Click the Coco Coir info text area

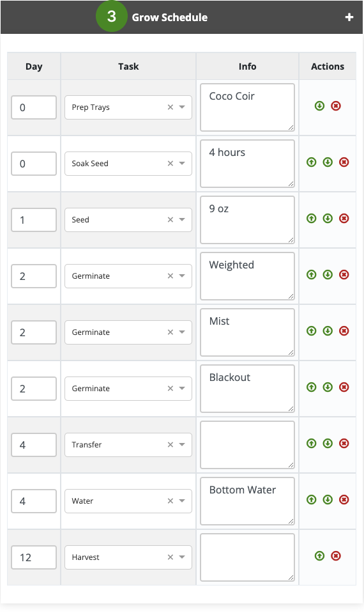click(x=247, y=107)
